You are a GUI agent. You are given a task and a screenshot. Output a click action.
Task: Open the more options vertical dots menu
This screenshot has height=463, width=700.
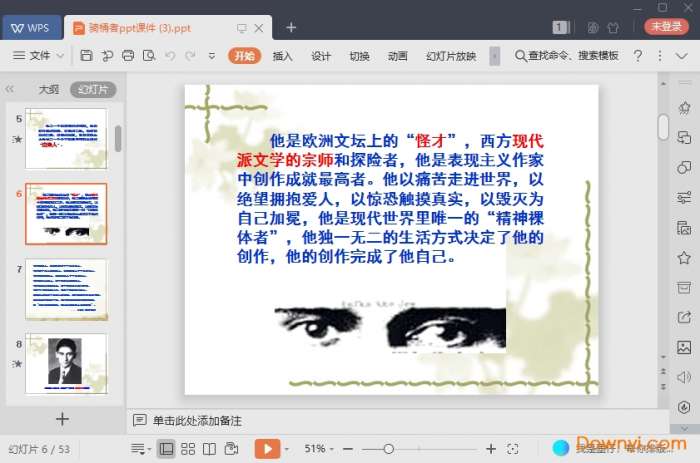pos(660,56)
